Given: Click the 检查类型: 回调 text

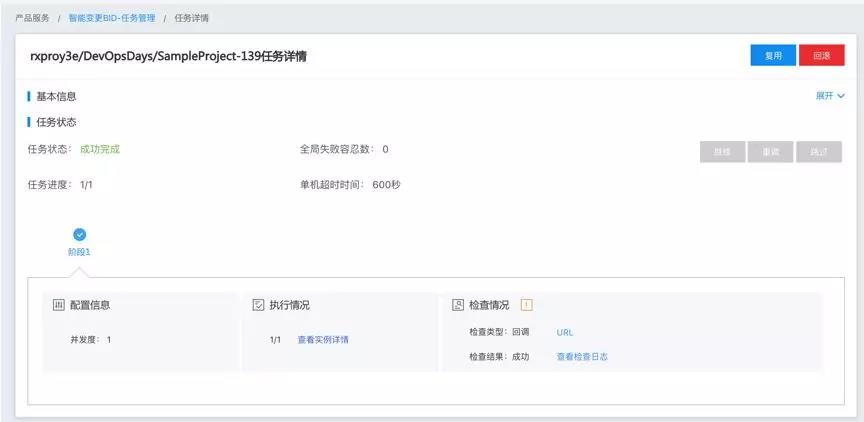Looking at the screenshot, I should (499, 332).
